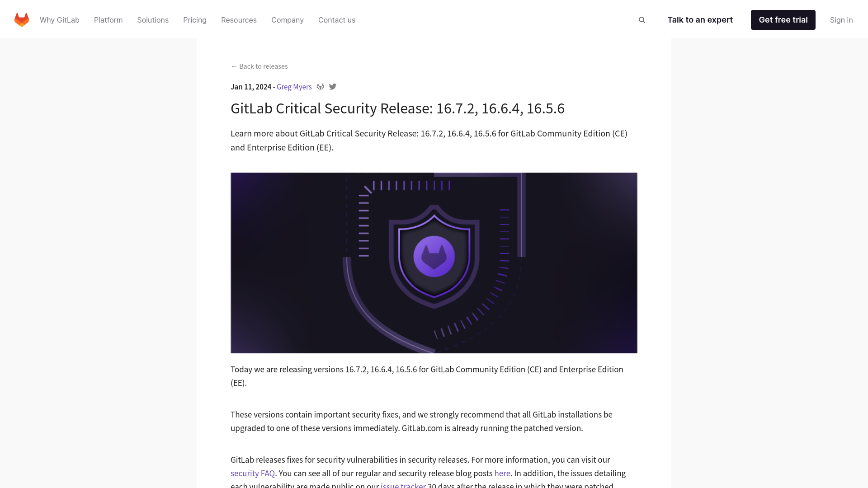The width and height of the screenshot is (868, 488).
Task: Click the GitLab fox logo icon
Action: click(x=21, y=19)
